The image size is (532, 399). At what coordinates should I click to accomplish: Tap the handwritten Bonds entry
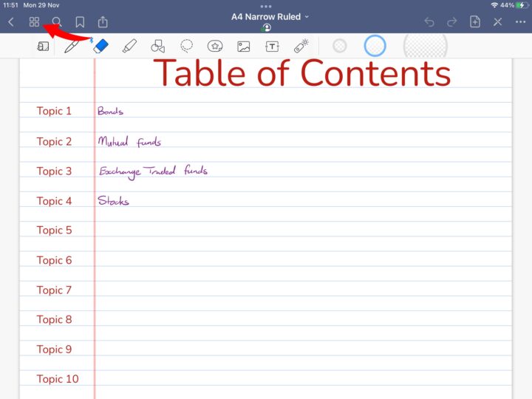[110, 111]
